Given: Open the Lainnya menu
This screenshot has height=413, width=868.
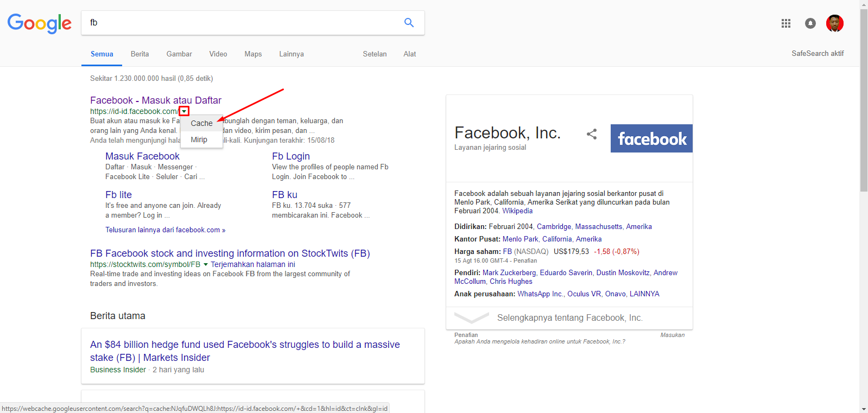Looking at the screenshot, I should pos(292,54).
